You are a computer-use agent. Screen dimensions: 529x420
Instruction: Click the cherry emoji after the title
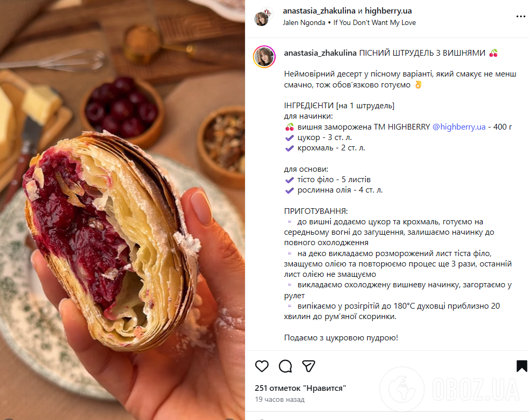coord(493,53)
